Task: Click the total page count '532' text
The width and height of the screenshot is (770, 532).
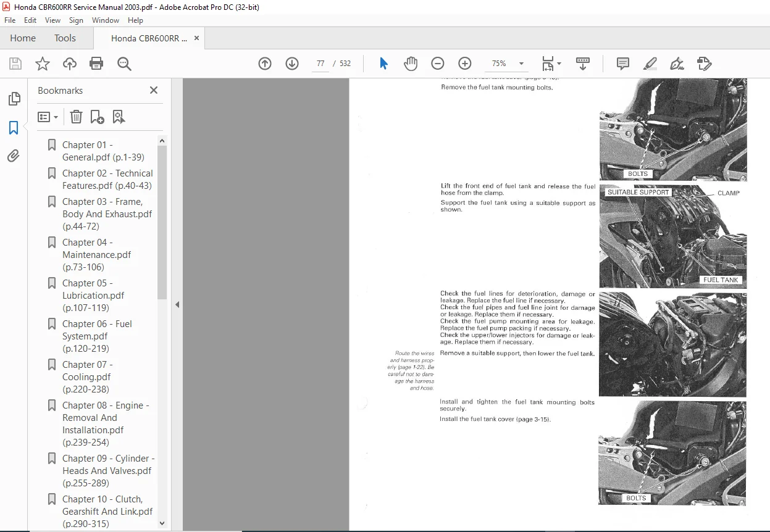Action: tap(345, 64)
